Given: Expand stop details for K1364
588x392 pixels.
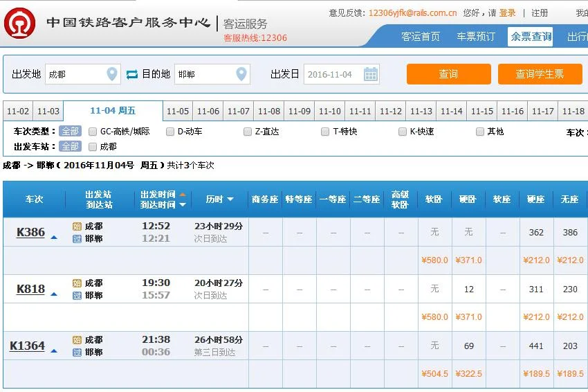Looking at the screenshot, I should coord(54,351).
